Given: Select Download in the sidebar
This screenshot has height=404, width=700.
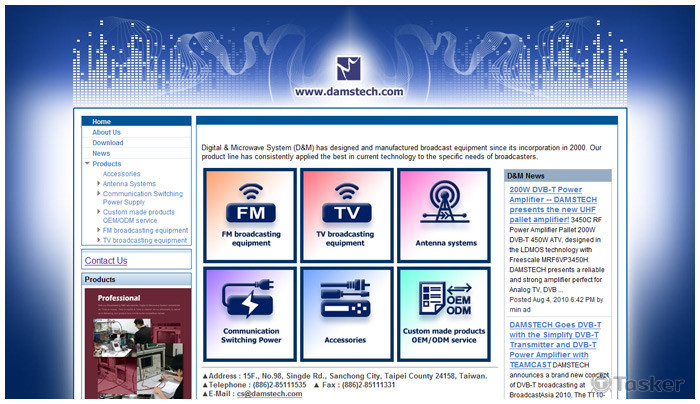Looking at the screenshot, I should coord(107,143).
